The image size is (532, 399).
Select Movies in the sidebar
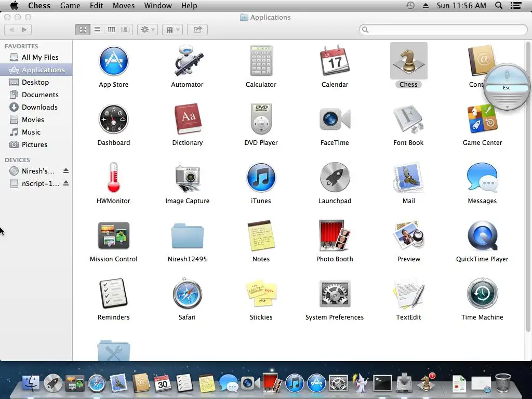tap(36, 119)
